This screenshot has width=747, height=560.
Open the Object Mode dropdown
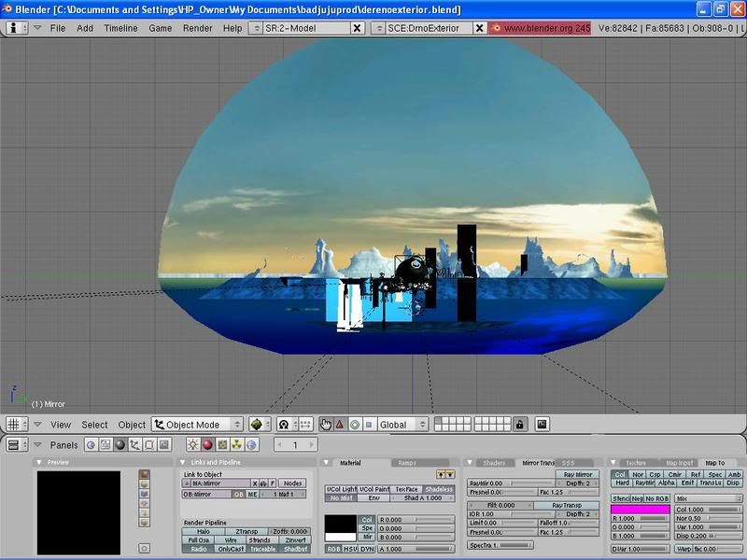tap(197, 425)
